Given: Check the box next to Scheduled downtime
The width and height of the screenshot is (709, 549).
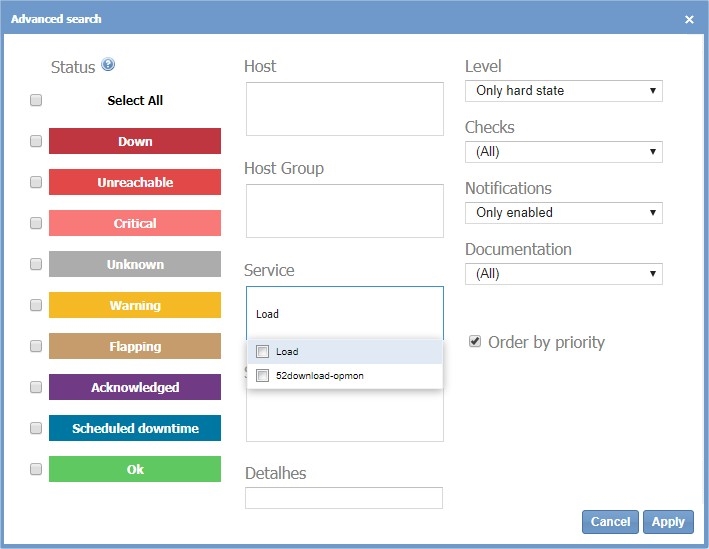Looking at the screenshot, I should coord(36,428).
